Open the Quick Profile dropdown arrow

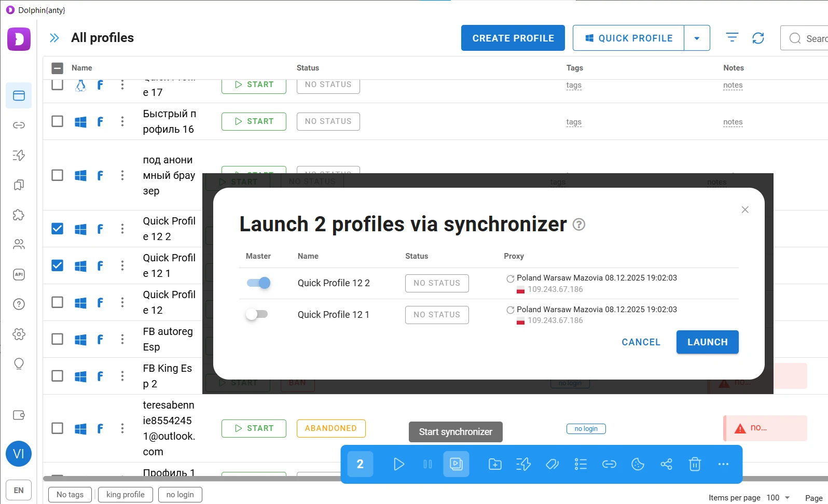click(x=697, y=38)
